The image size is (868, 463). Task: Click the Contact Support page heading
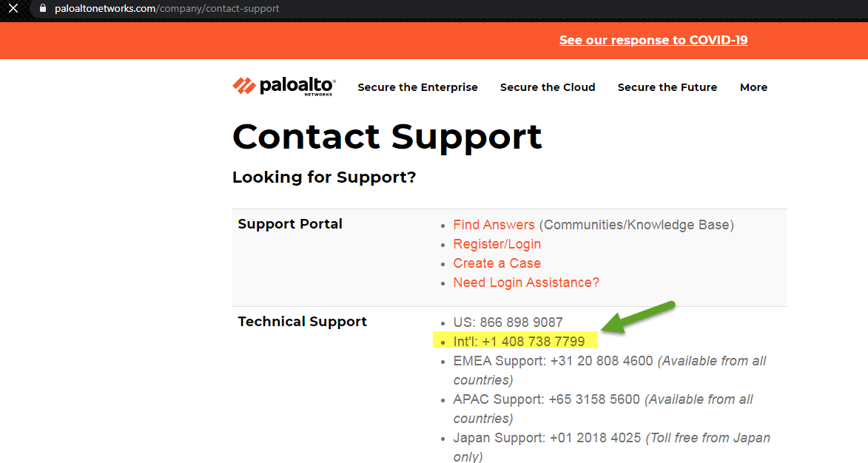tap(387, 137)
